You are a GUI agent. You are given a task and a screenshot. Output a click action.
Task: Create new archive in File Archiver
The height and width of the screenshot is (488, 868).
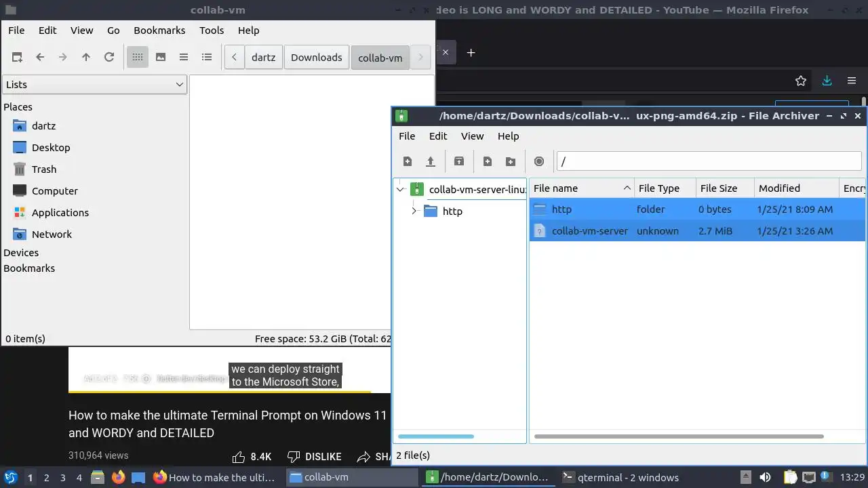click(408, 161)
